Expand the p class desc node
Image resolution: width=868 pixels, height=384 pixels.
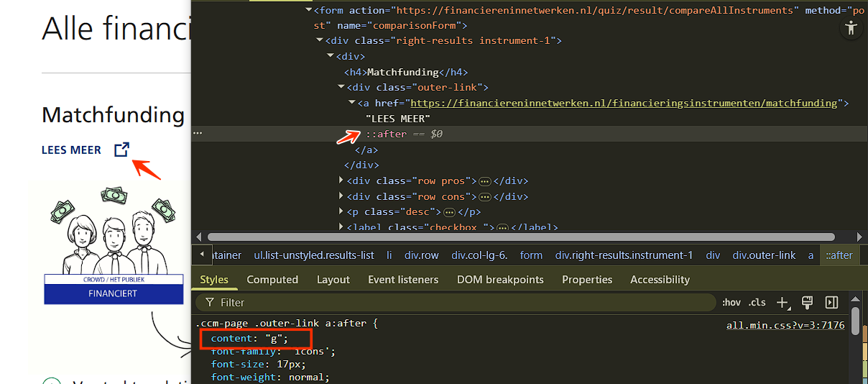click(341, 211)
